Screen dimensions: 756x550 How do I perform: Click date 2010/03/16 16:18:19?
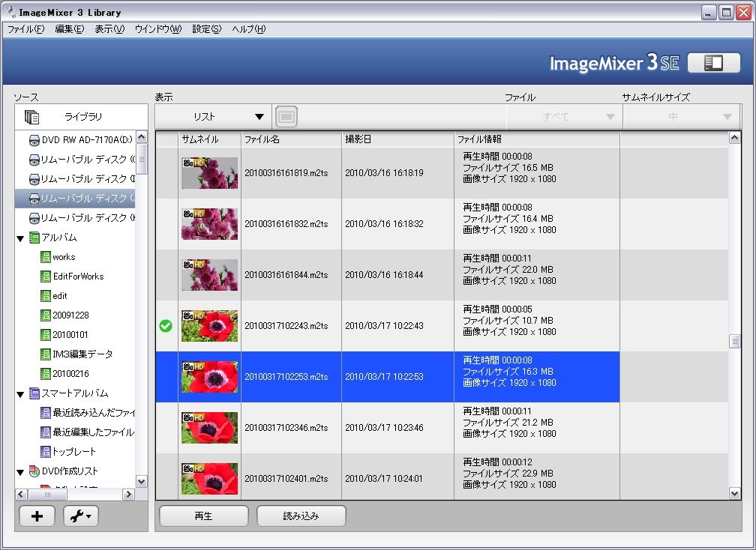[x=384, y=173]
